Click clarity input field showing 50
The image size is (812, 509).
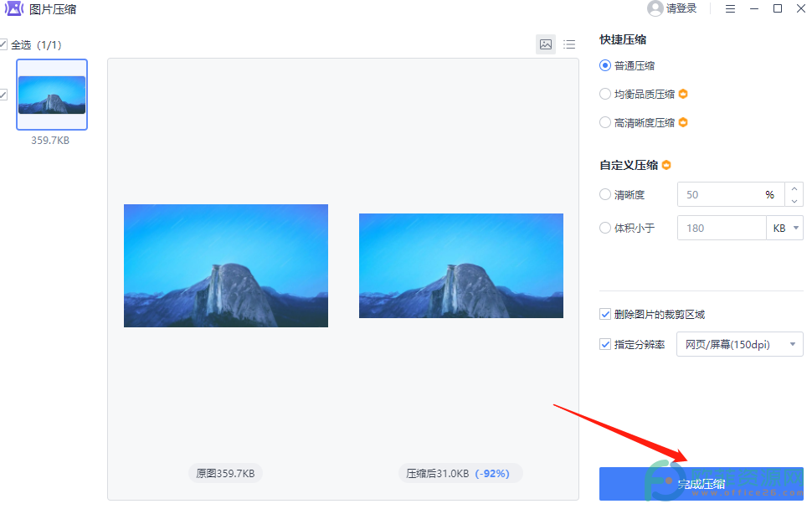[731, 195]
